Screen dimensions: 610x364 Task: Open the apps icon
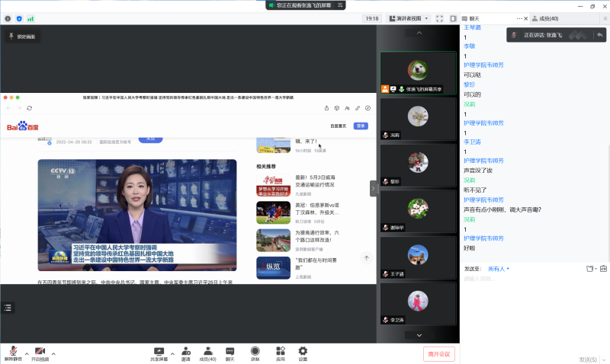pos(280,351)
